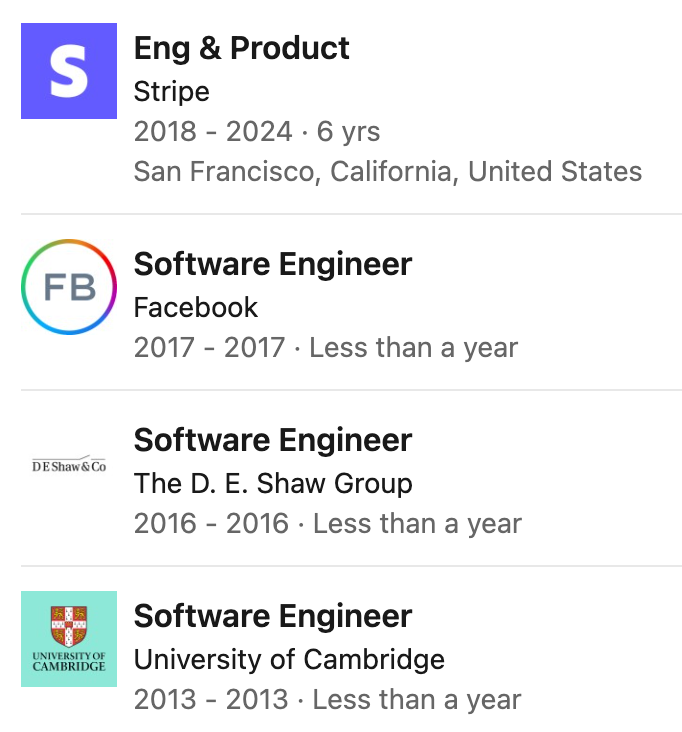682x732 pixels.
Task: Click The D. E. Shaw Group company name
Action: click(x=273, y=483)
